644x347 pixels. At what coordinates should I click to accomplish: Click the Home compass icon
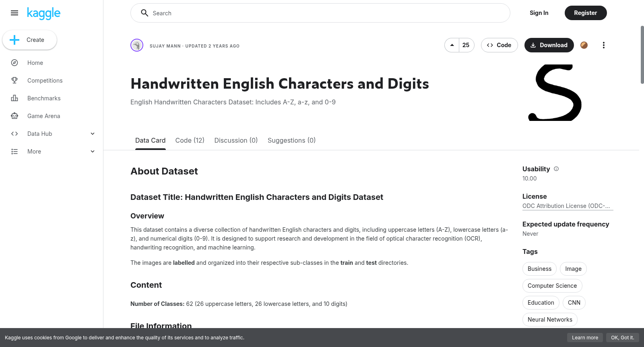point(14,63)
